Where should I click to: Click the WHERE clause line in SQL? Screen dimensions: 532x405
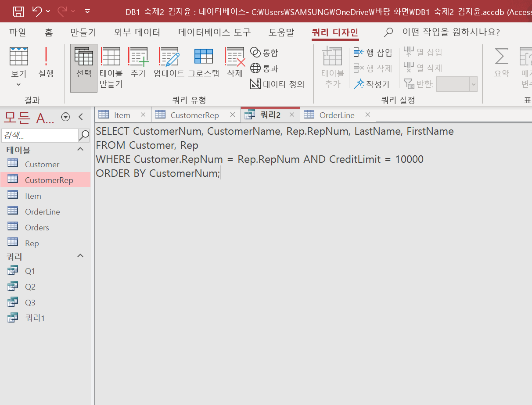[260, 159]
